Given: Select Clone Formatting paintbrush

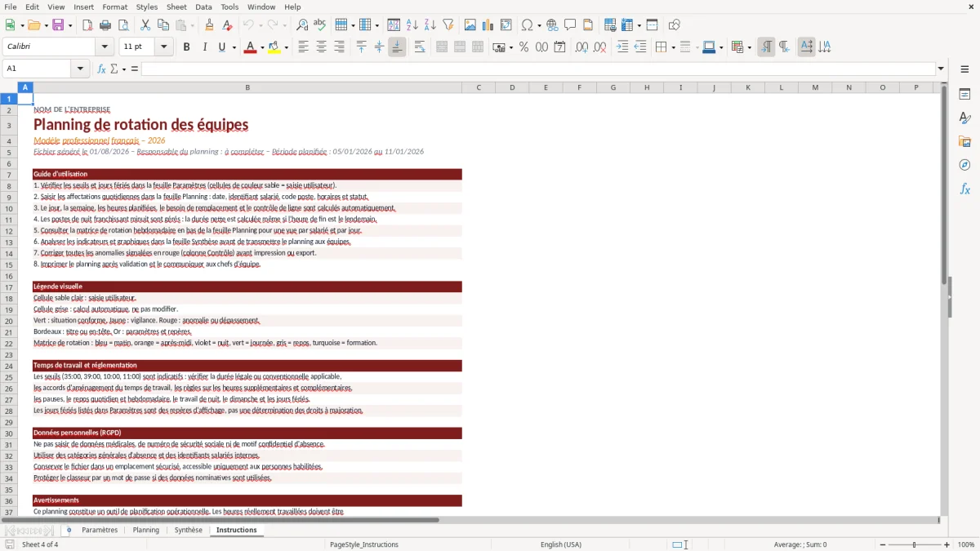Looking at the screenshot, I should (x=209, y=25).
